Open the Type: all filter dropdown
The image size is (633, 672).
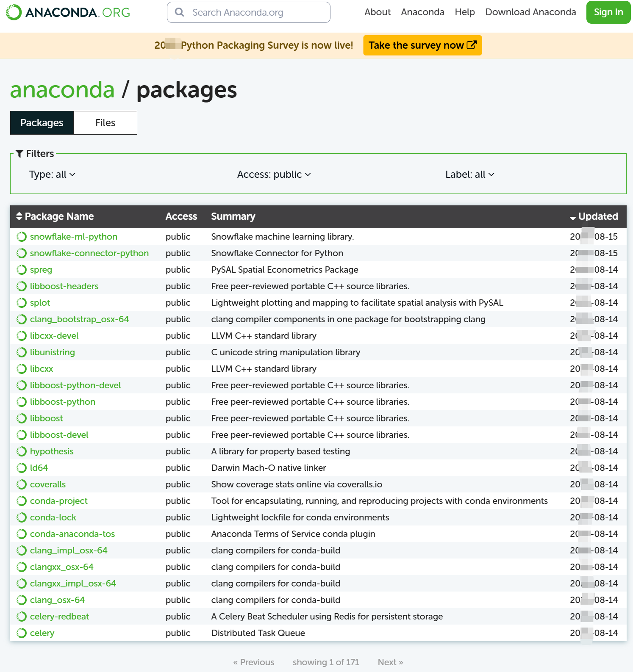point(52,174)
